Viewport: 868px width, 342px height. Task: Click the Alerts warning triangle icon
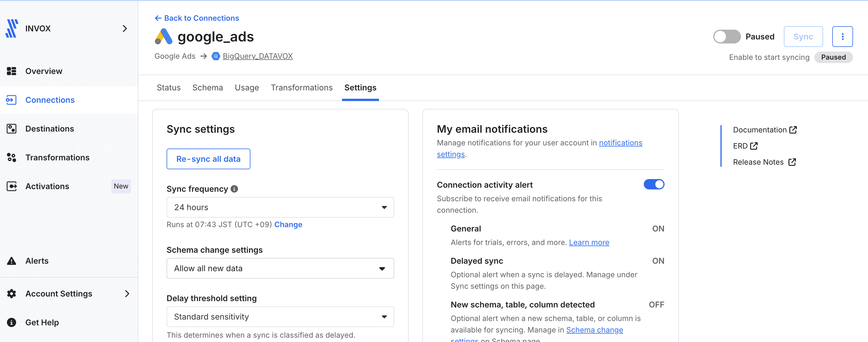[12, 261]
